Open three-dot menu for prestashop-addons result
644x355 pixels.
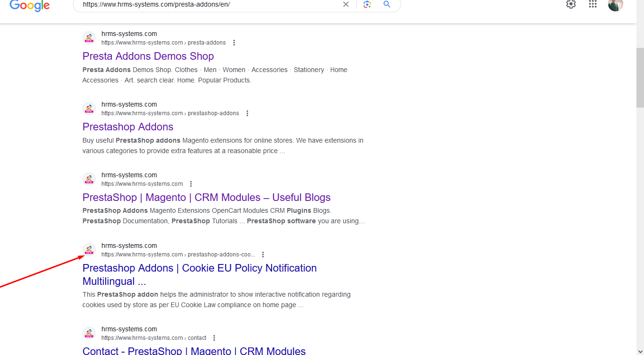(x=247, y=113)
